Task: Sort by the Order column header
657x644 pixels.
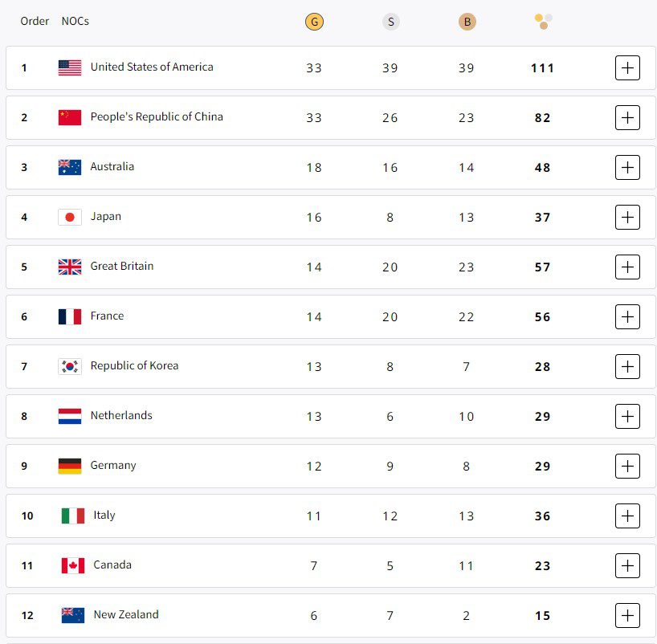Action: [x=35, y=21]
